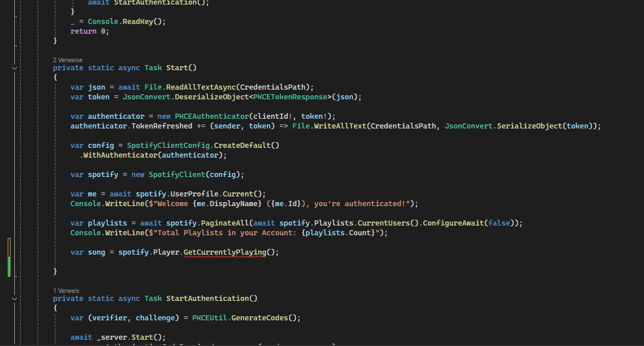Select the DeserializeObject method call
The width and height of the screenshot is (644, 346).
(x=212, y=97)
